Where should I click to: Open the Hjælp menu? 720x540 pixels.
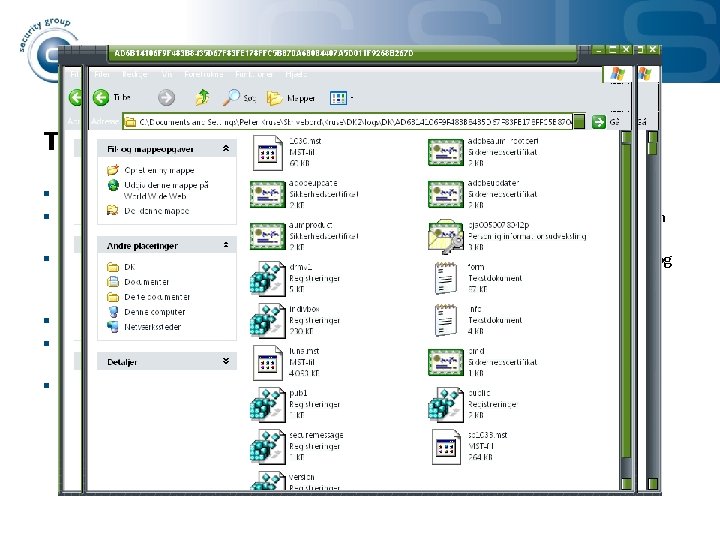click(296, 74)
